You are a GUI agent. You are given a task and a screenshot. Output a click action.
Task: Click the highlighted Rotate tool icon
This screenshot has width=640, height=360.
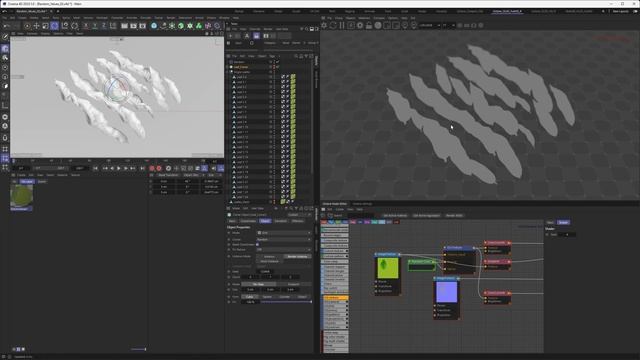tap(54, 26)
